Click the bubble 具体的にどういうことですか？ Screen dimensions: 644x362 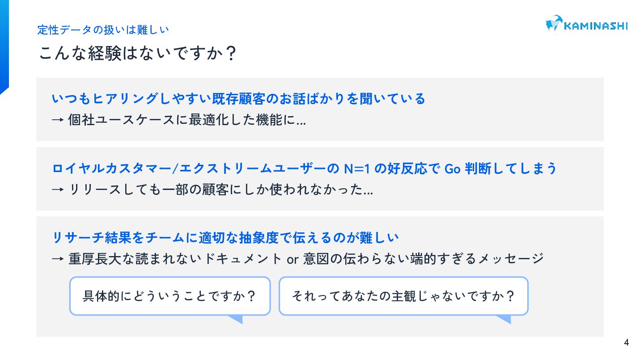point(170,296)
